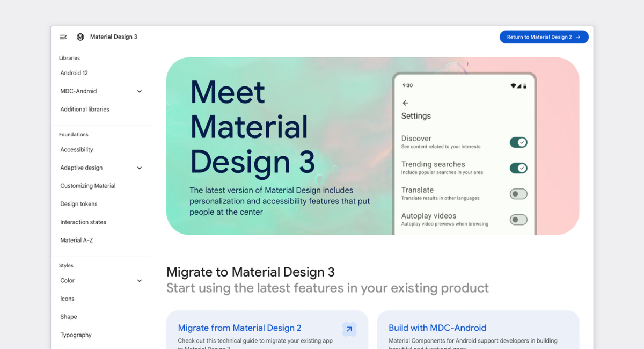
Task: Click 'Autoplay video previews when browsing' text
Action: pyautogui.click(x=444, y=224)
